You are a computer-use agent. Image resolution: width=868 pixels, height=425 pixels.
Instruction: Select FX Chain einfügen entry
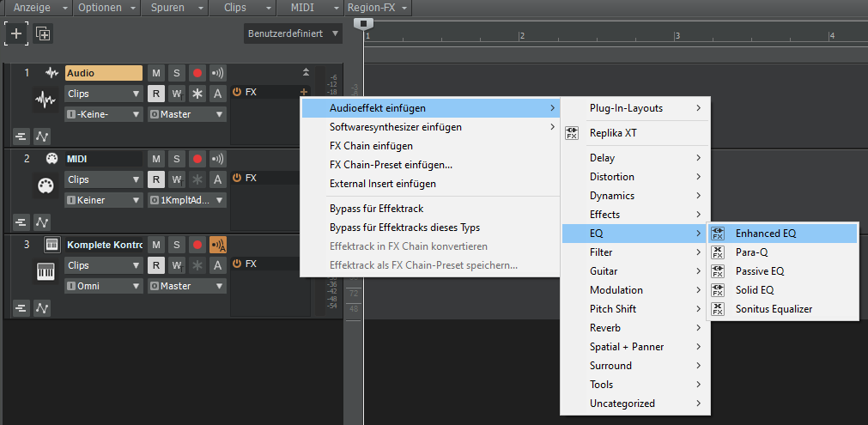pos(430,146)
